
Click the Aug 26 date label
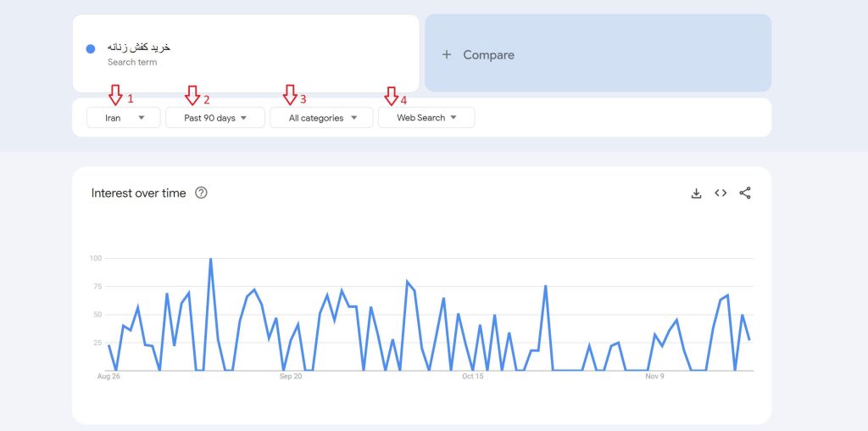108,376
